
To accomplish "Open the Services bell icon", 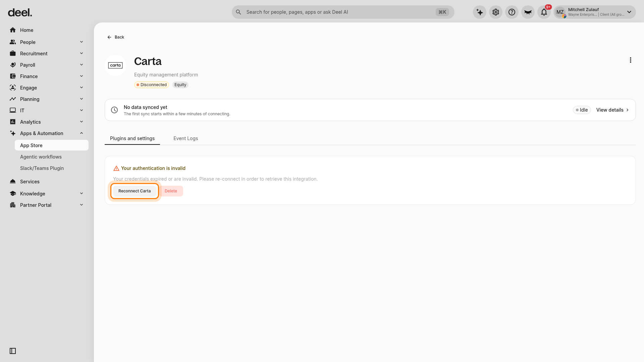I will click(13, 182).
